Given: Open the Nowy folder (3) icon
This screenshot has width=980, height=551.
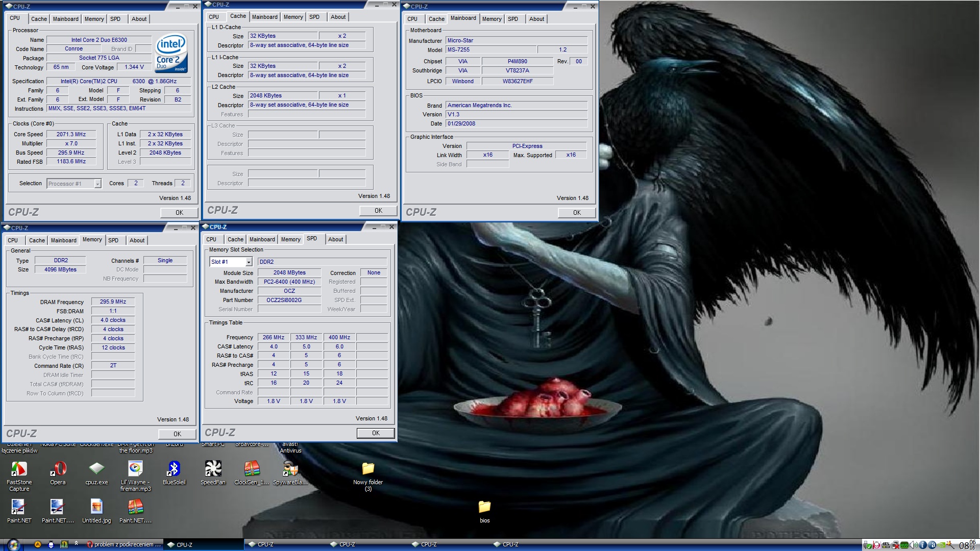Looking at the screenshot, I should point(368,469).
